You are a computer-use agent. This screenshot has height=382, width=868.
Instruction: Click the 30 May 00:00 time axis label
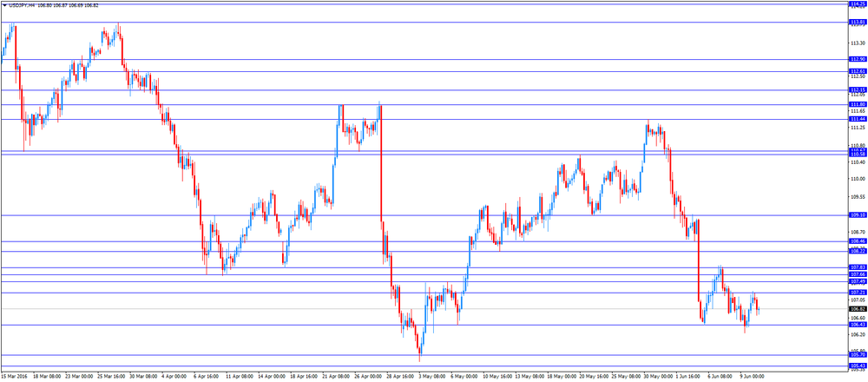tap(658, 376)
